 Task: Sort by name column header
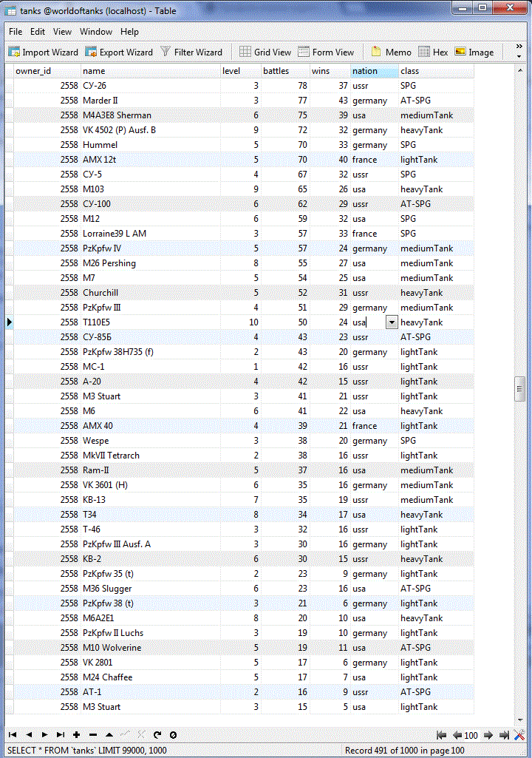(150, 71)
